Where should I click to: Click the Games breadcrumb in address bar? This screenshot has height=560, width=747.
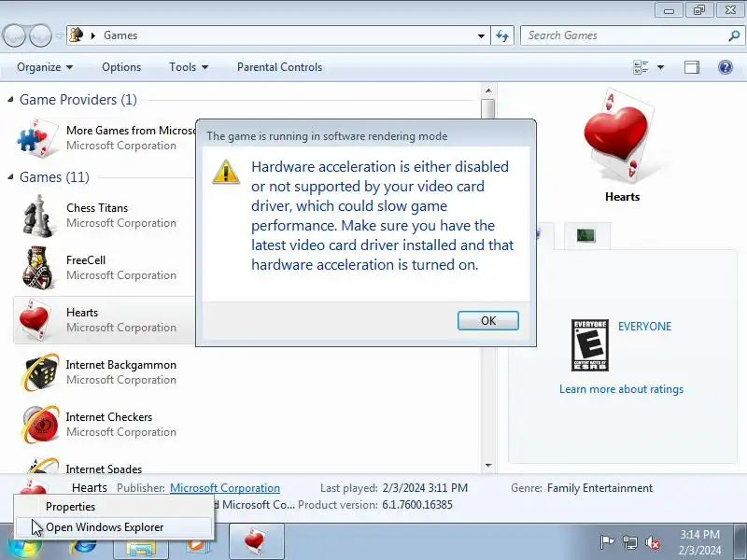tap(120, 35)
